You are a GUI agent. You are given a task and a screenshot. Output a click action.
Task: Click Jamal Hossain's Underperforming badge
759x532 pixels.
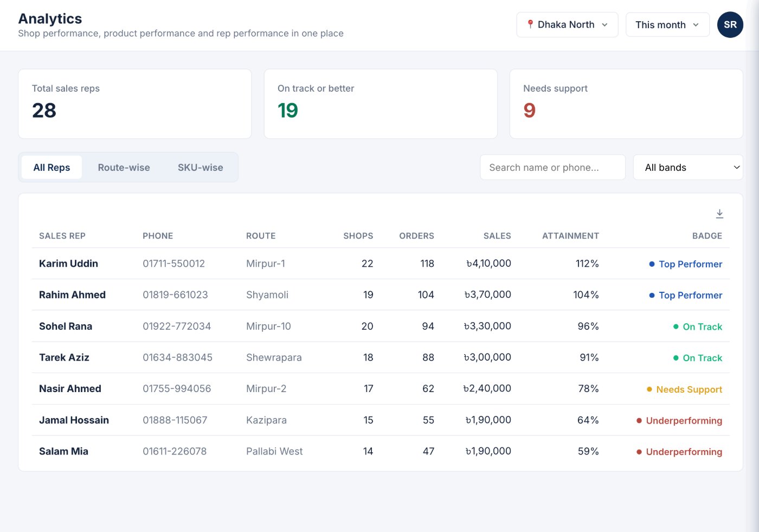[679, 421]
